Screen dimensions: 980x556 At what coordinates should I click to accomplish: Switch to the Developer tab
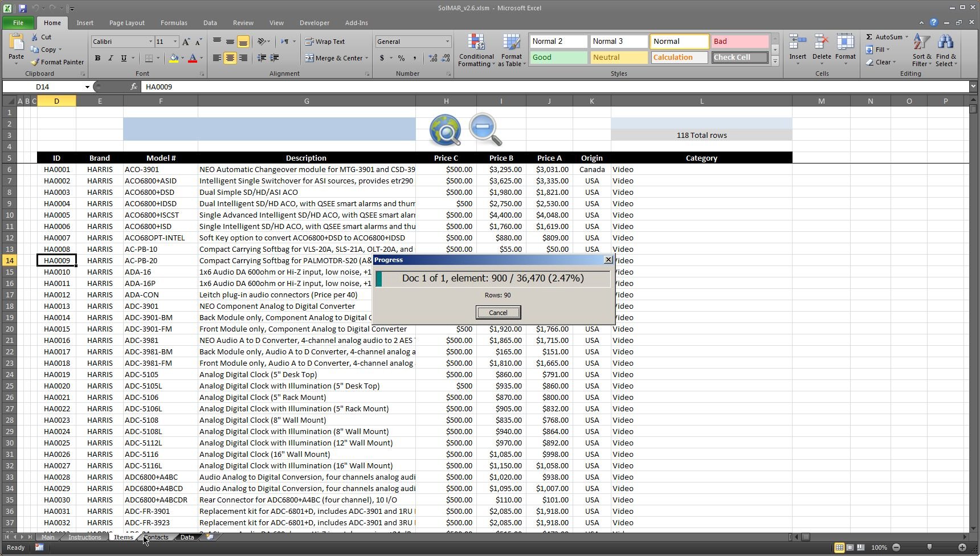pyautogui.click(x=315, y=23)
